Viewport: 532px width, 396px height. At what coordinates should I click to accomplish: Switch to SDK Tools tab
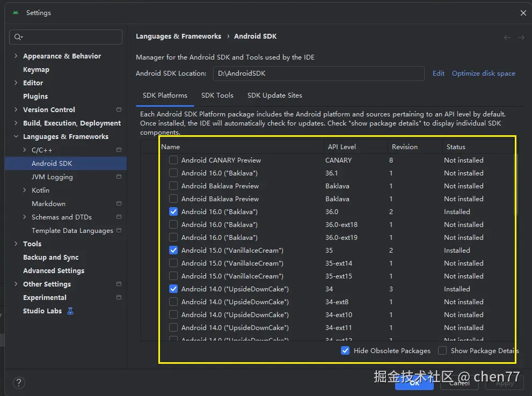click(x=217, y=96)
